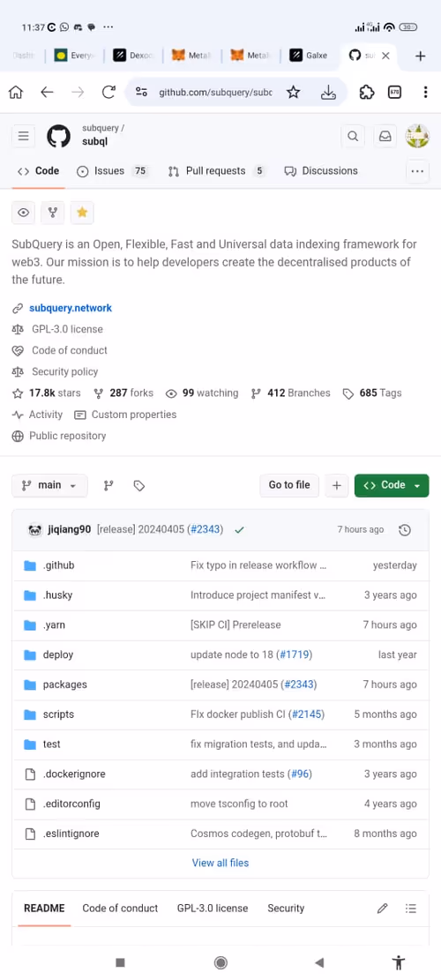Expand the green Code dropdown button
The height and width of the screenshot is (980, 441).
coord(392,486)
